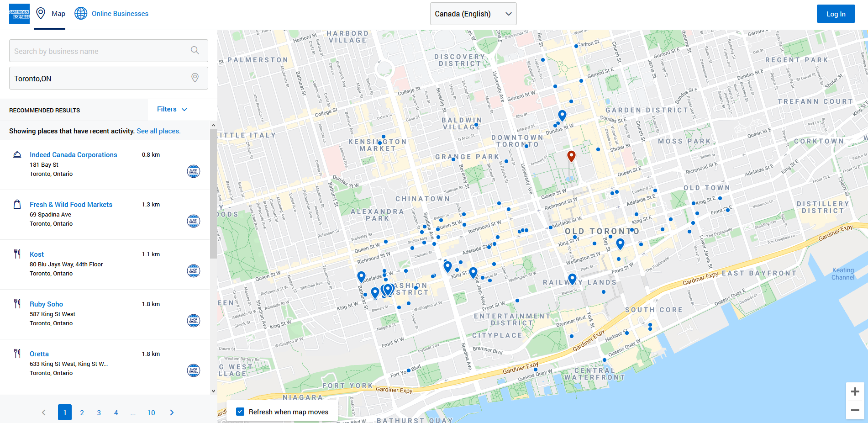Click the dining icon beside Kost
This screenshot has width=868, height=423.
[17, 254]
